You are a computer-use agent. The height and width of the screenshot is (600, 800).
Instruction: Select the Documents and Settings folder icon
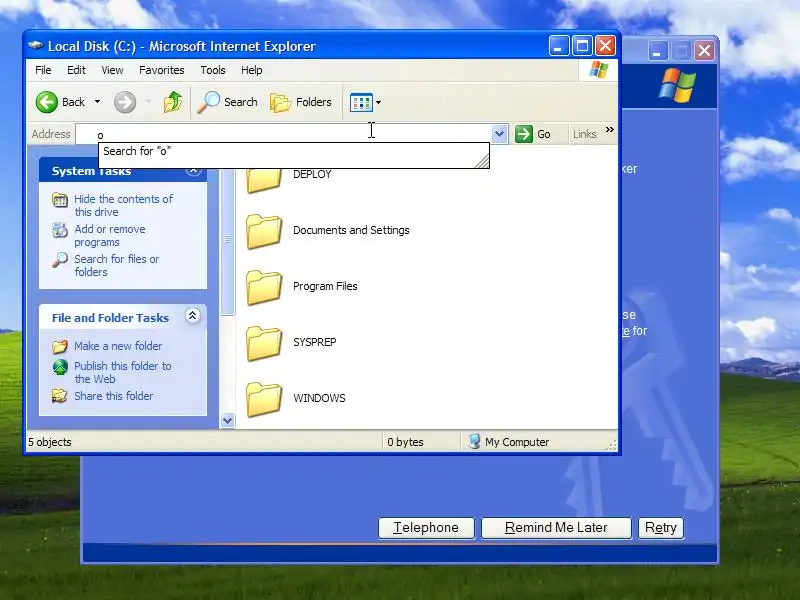(264, 231)
